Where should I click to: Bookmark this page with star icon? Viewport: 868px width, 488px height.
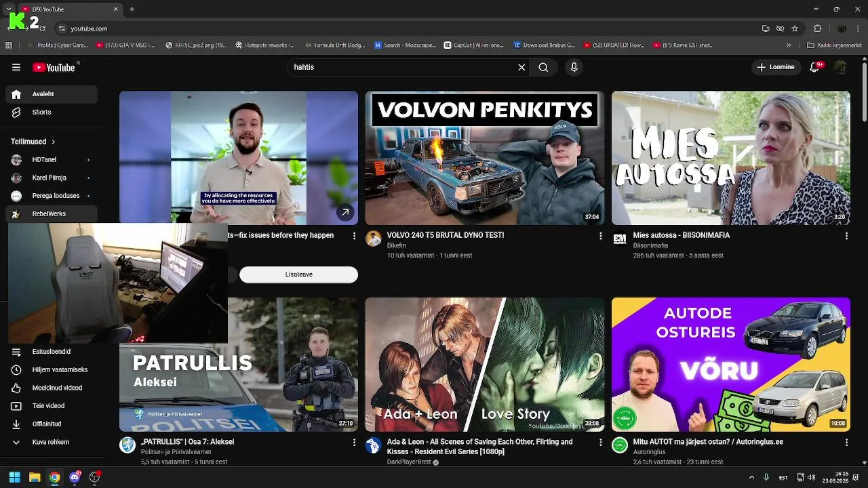click(795, 28)
